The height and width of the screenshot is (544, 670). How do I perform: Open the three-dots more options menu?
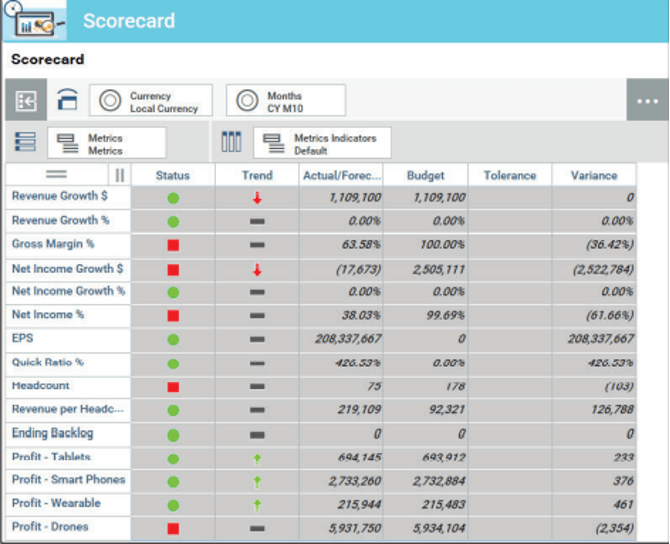click(647, 101)
